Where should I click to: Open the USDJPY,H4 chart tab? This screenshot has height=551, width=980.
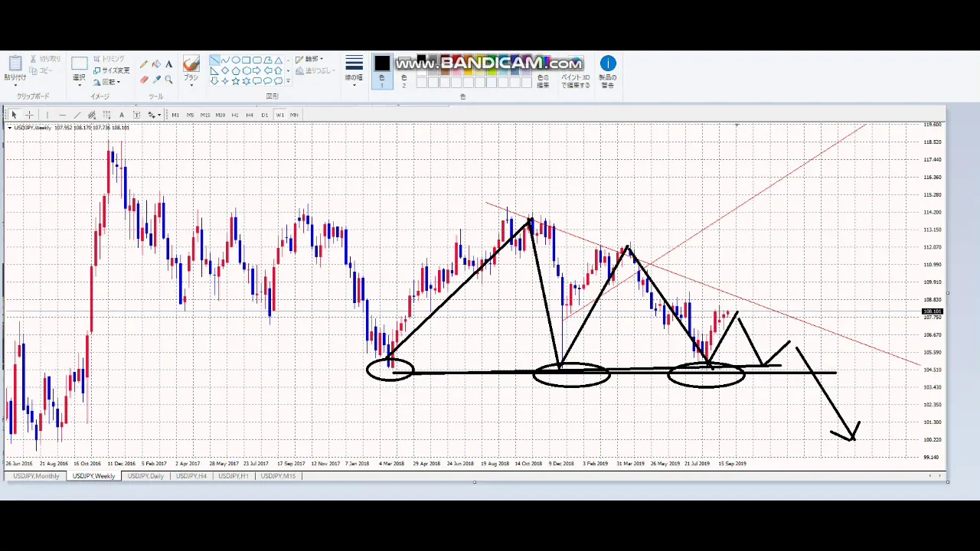(x=191, y=476)
